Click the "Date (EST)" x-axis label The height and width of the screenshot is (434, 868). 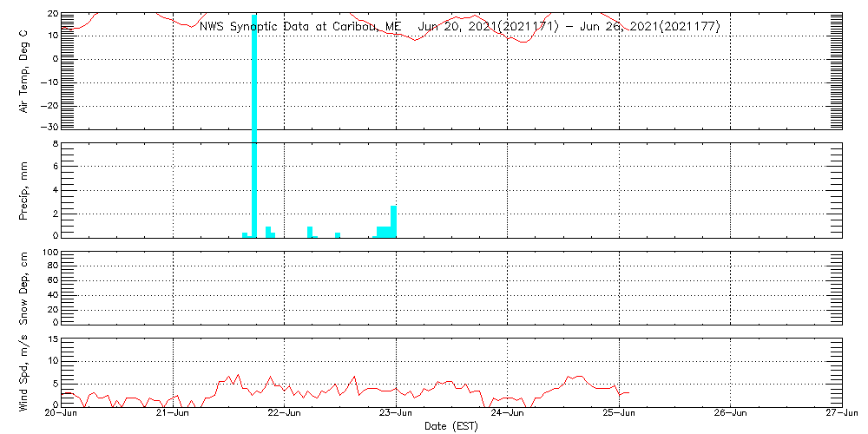click(451, 426)
